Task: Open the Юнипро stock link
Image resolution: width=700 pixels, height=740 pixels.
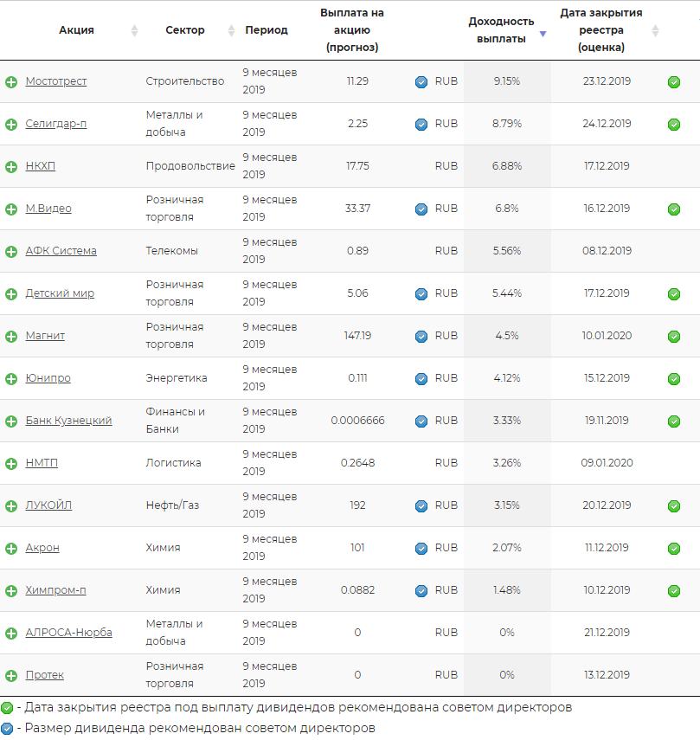Action: click(x=48, y=378)
